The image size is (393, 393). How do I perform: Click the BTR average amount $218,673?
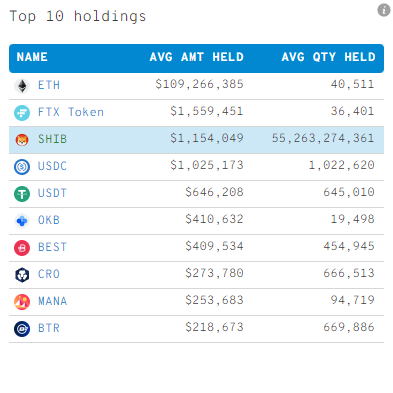pyautogui.click(x=214, y=327)
